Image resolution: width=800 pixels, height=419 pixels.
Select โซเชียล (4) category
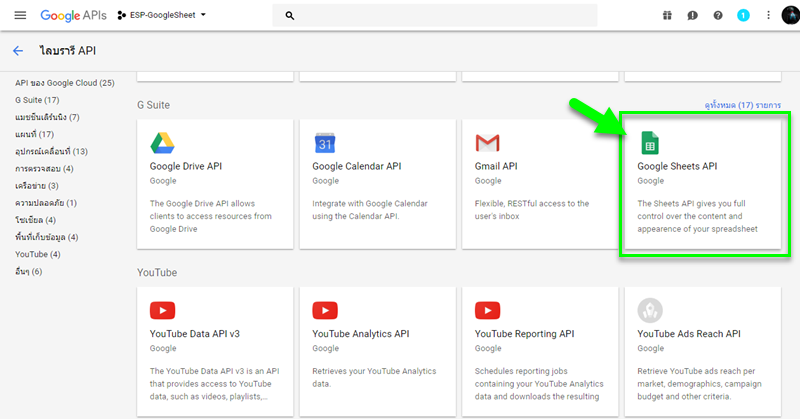(35, 220)
